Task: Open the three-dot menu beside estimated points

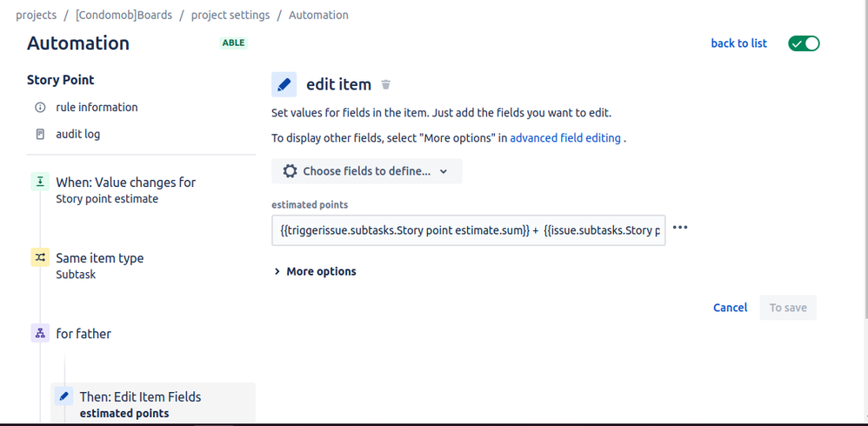Action: [680, 228]
